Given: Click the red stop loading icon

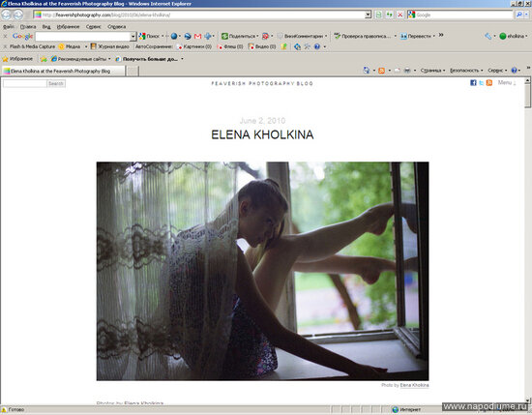Looking at the screenshot, I should coord(400,15).
